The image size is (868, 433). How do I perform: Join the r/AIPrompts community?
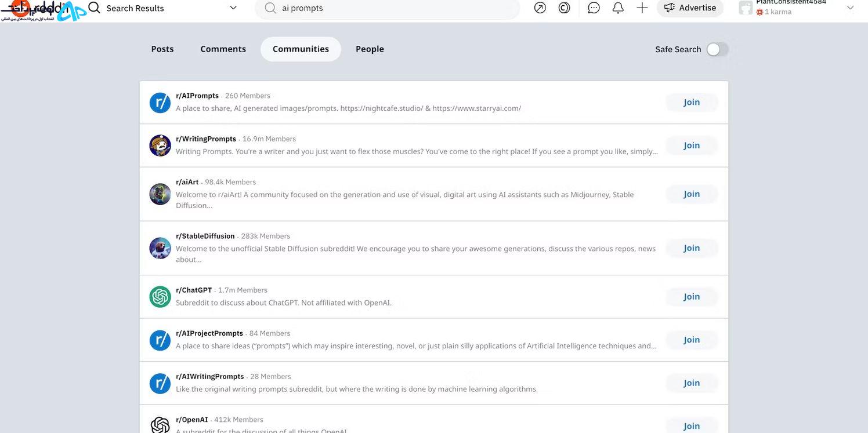(692, 103)
